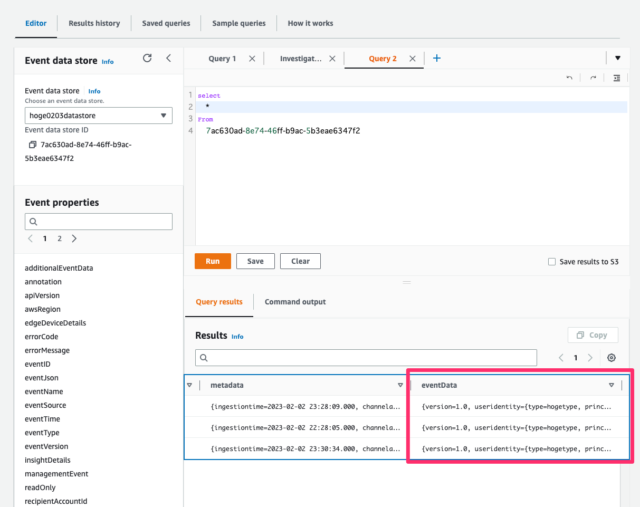640x507 pixels.
Task: Go to next results page
Action: [590, 358]
